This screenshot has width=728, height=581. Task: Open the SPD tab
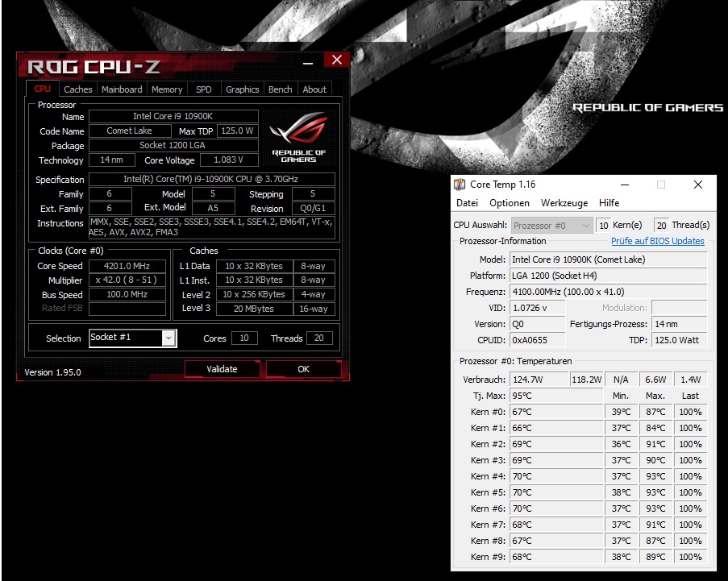pyautogui.click(x=203, y=89)
